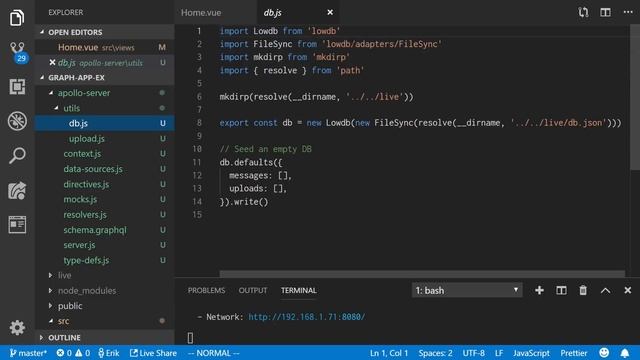Switch to the Output tab
Screen dimensions: 640x360
253,290
